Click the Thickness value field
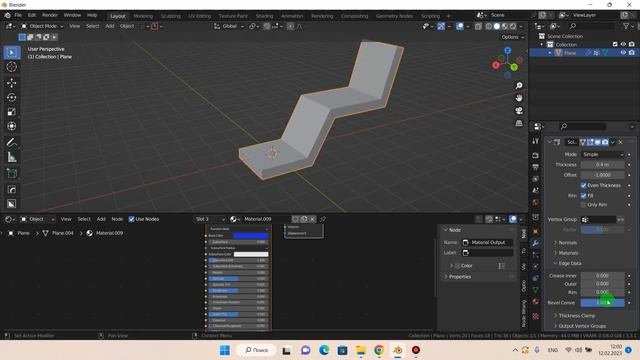 (602, 164)
